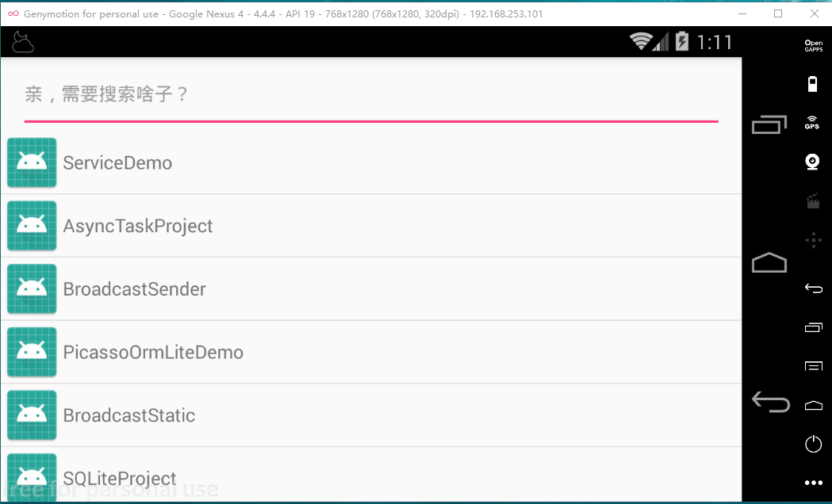Open the camera widget in the sidebar

[813, 161]
